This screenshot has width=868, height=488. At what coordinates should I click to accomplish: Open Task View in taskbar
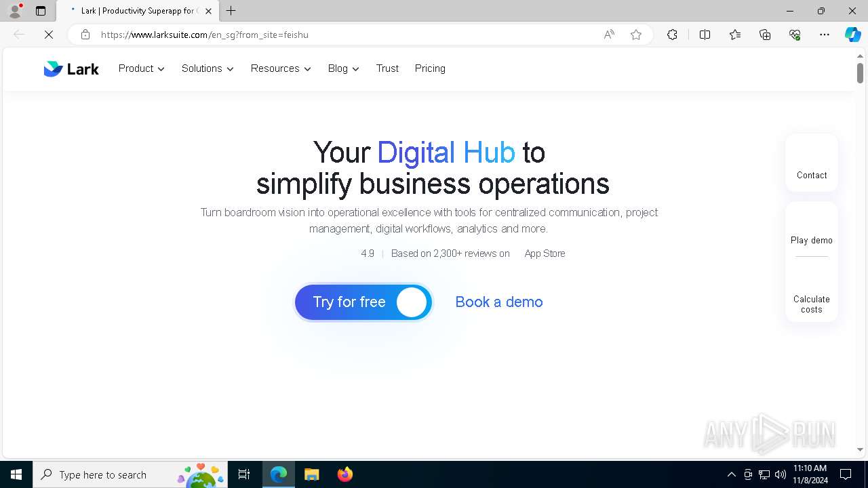(244, 474)
